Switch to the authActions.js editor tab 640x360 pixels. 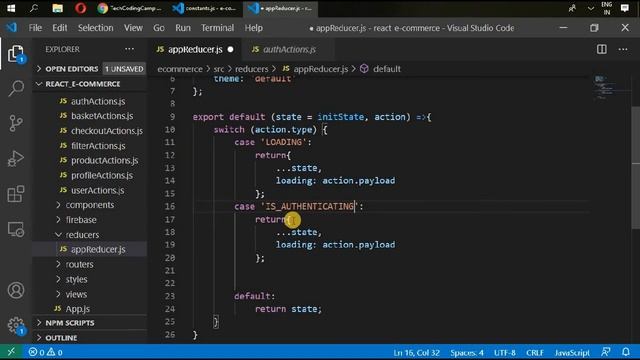288,49
